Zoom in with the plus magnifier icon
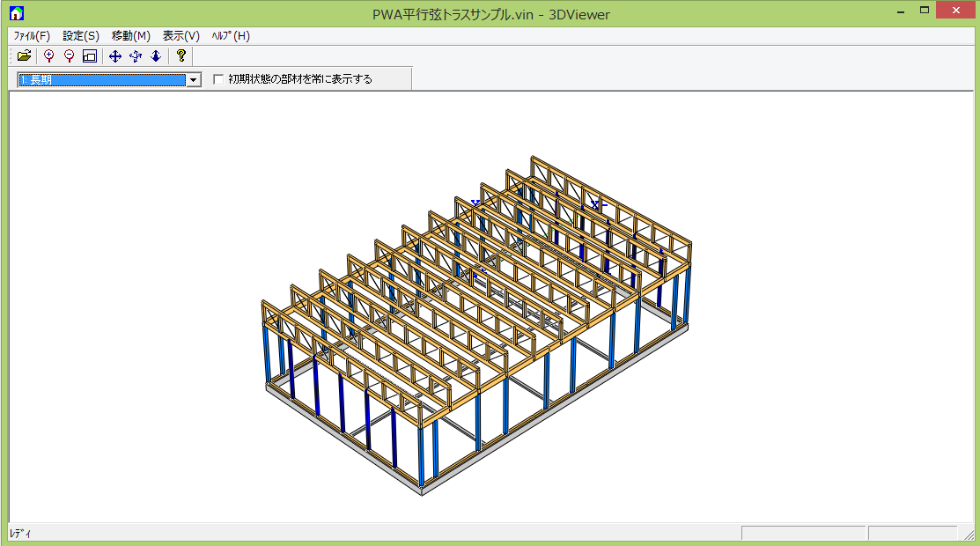 point(49,56)
